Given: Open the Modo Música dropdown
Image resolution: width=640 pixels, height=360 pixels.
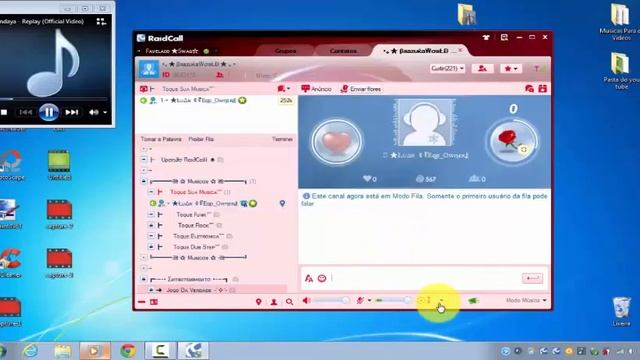Looking at the screenshot, I should (526, 300).
